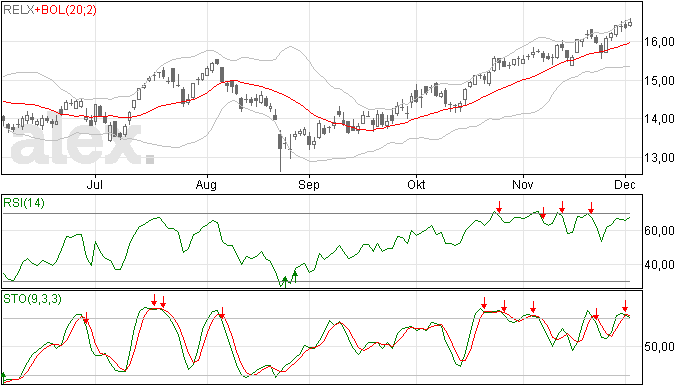690x387 pixels.
Task: Select the 14,00 price axis label
Action: (x=659, y=119)
